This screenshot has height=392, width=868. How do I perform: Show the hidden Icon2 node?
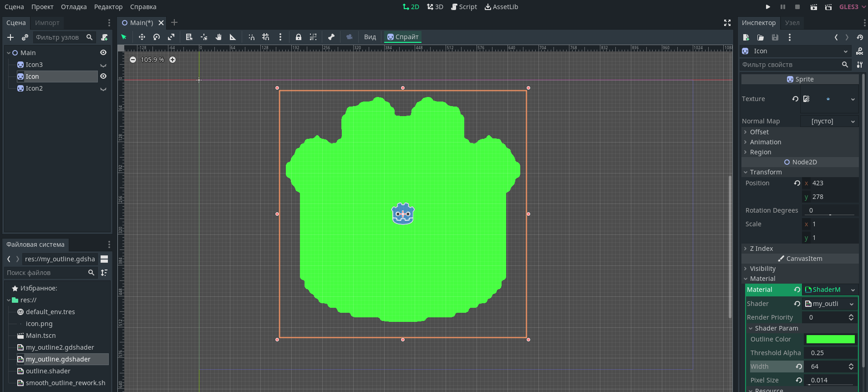coord(103,89)
